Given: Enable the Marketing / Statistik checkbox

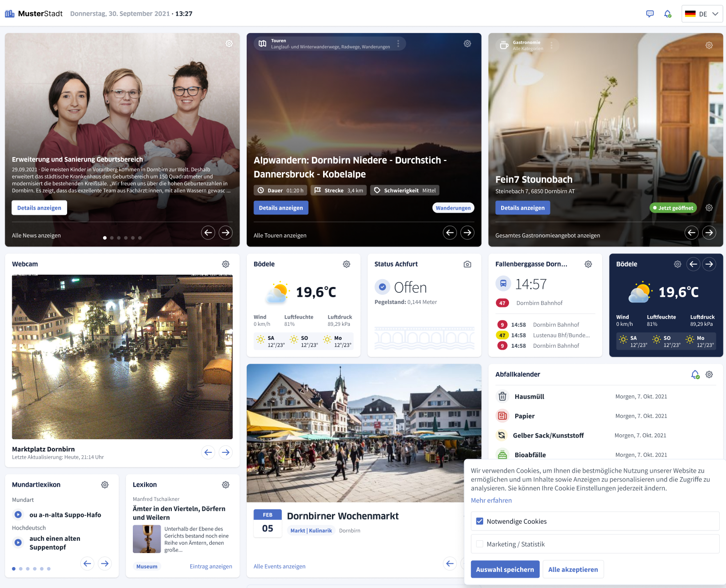Looking at the screenshot, I should coord(480,544).
